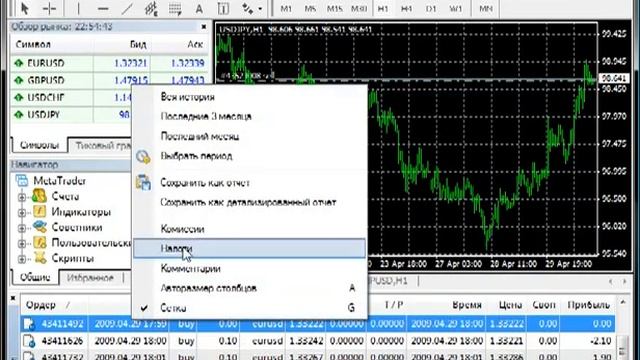Toggle Taxes column menu entry
The height and width of the screenshot is (360, 640).
coord(250,249)
